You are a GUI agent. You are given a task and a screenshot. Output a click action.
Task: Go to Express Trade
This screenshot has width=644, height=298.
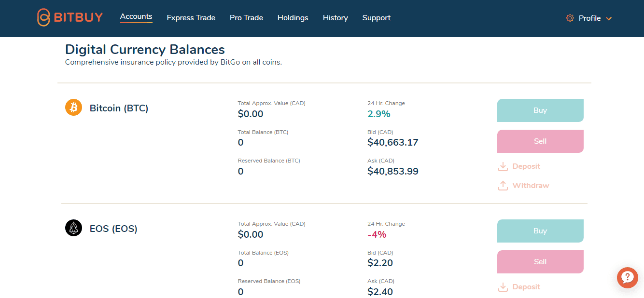tap(191, 18)
